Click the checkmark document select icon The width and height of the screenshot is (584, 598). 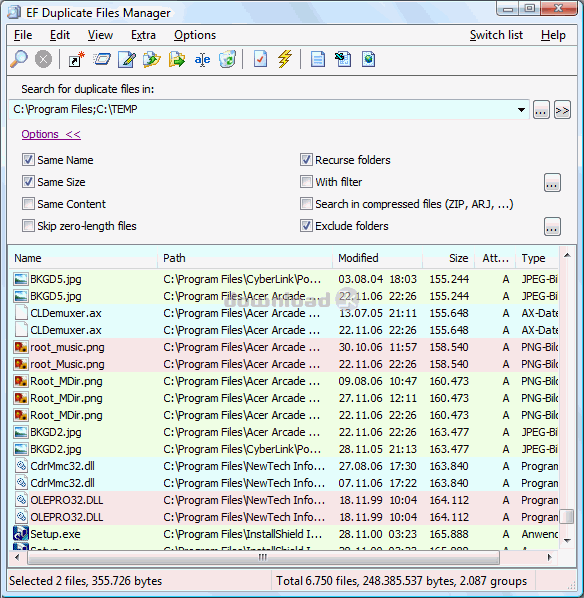coord(260,59)
